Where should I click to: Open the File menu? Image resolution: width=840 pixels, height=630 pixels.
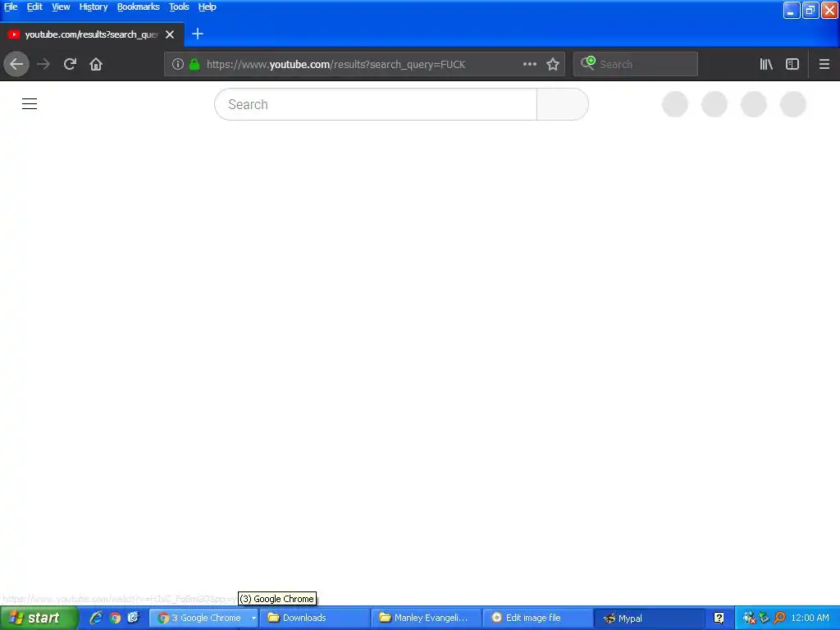[11, 7]
